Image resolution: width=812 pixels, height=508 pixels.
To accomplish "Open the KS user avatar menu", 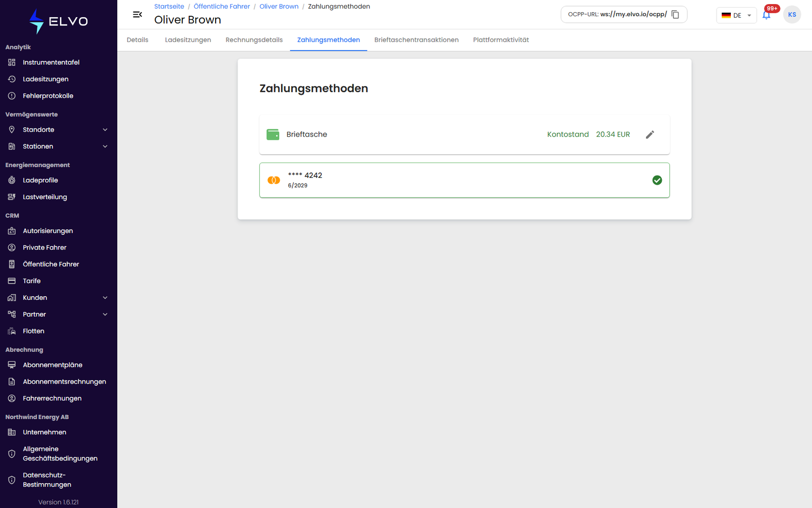I will click(792, 15).
